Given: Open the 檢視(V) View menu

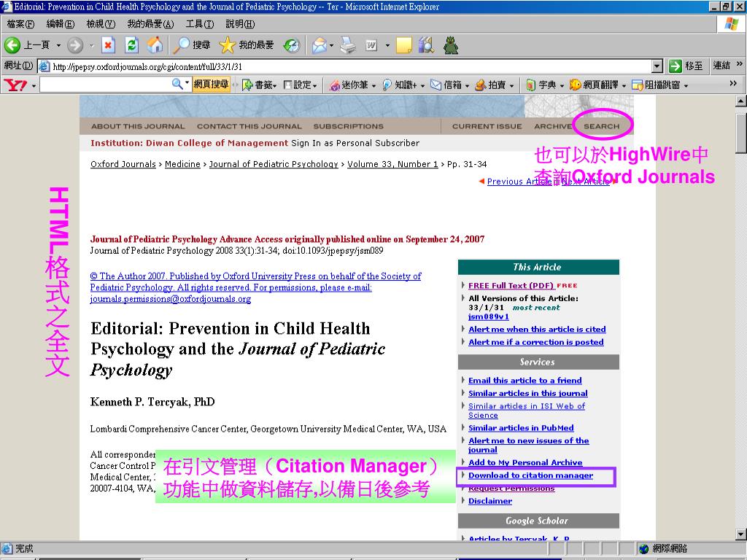Looking at the screenshot, I should pos(101,24).
